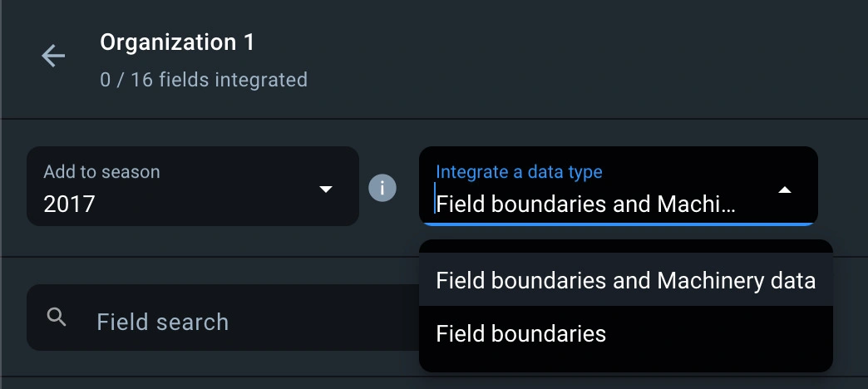Click the info icon beside season selector
The image size is (868, 389).
click(382, 188)
